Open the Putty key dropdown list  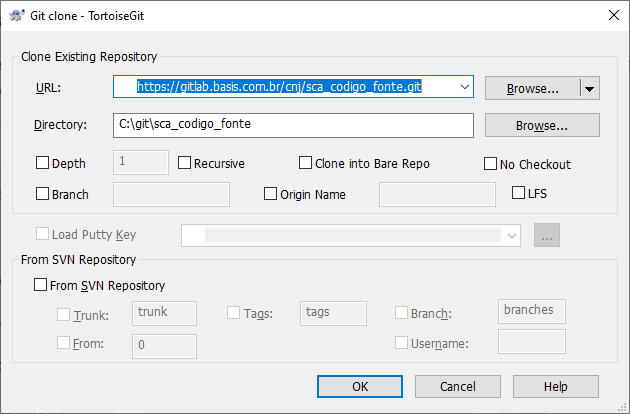[513, 235]
